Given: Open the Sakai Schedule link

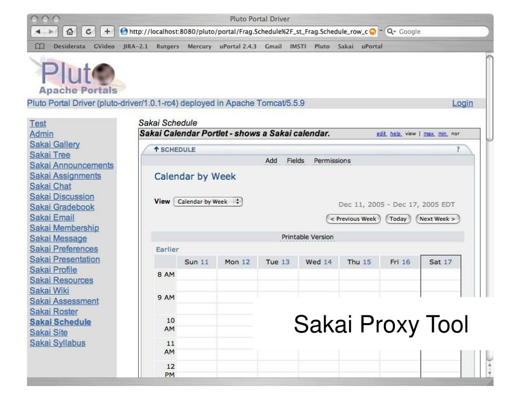Looking at the screenshot, I should point(60,322).
